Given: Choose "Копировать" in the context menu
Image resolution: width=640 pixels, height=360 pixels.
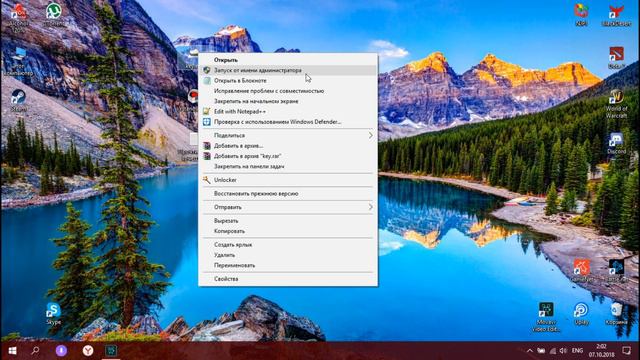Looking at the screenshot, I should (288, 231).
